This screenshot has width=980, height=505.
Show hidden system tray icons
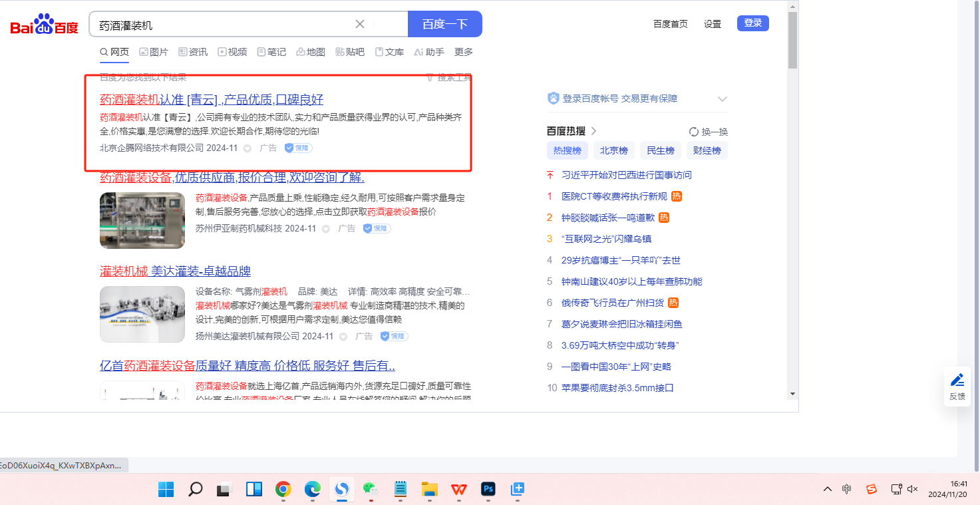[827, 490]
